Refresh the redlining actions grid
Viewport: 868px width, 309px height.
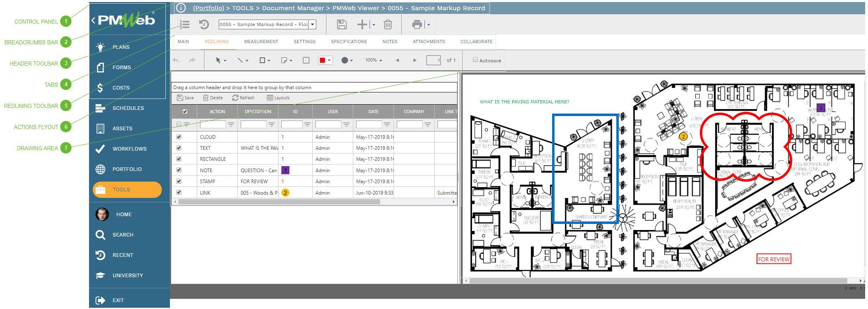[244, 98]
